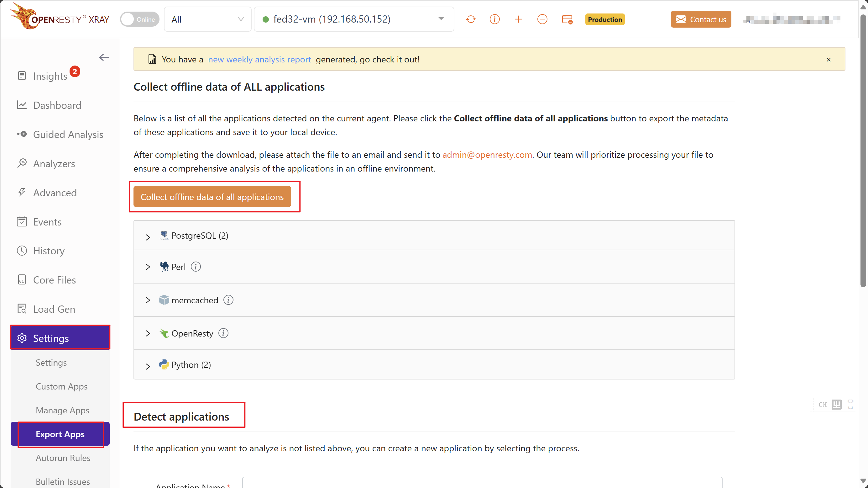Screen dimensions: 868x488
Task: Open the Core Files page
Action: (x=54, y=280)
